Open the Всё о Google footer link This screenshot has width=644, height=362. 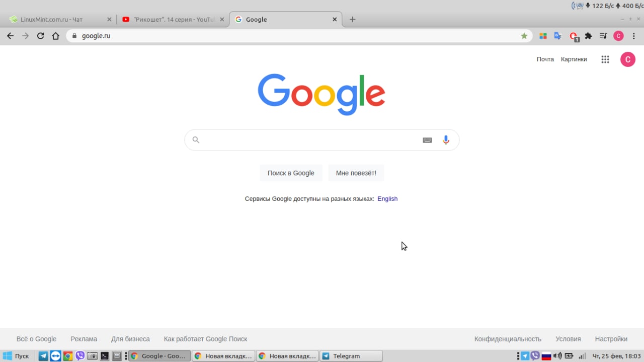coord(36,339)
